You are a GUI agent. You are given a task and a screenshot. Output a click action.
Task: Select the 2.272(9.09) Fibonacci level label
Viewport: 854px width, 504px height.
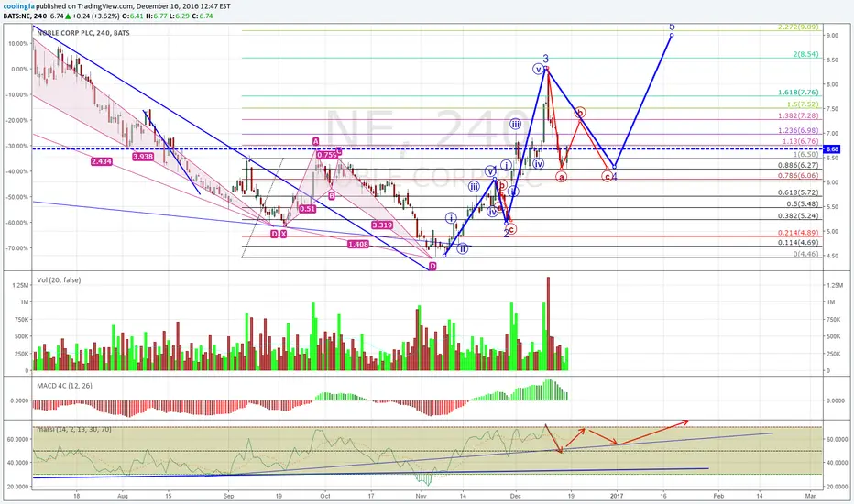click(x=798, y=27)
